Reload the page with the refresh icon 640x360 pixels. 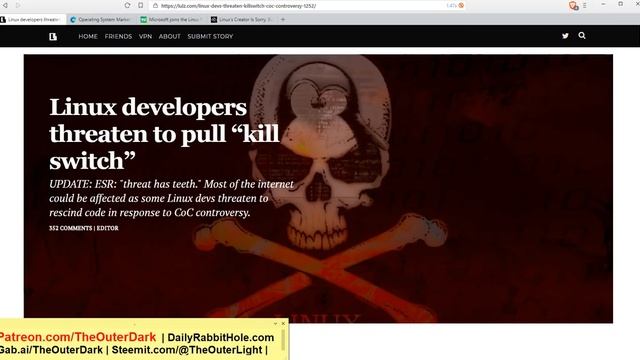pos(127,5)
